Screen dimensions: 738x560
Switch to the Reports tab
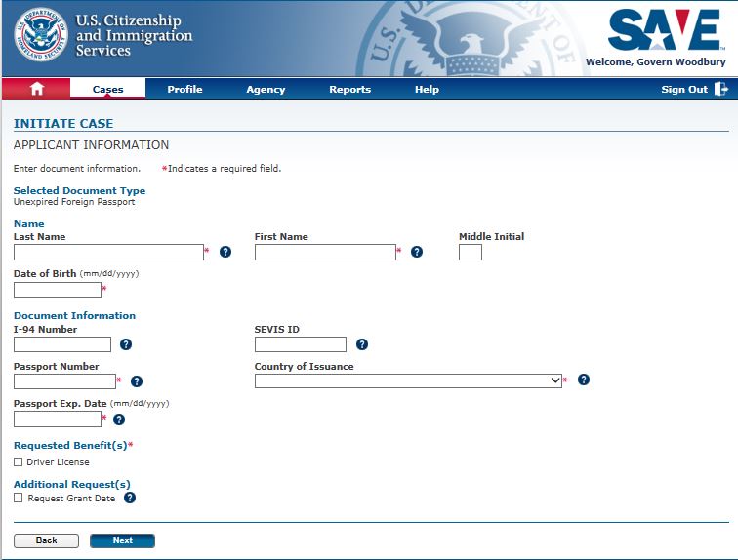tap(349, 89)
